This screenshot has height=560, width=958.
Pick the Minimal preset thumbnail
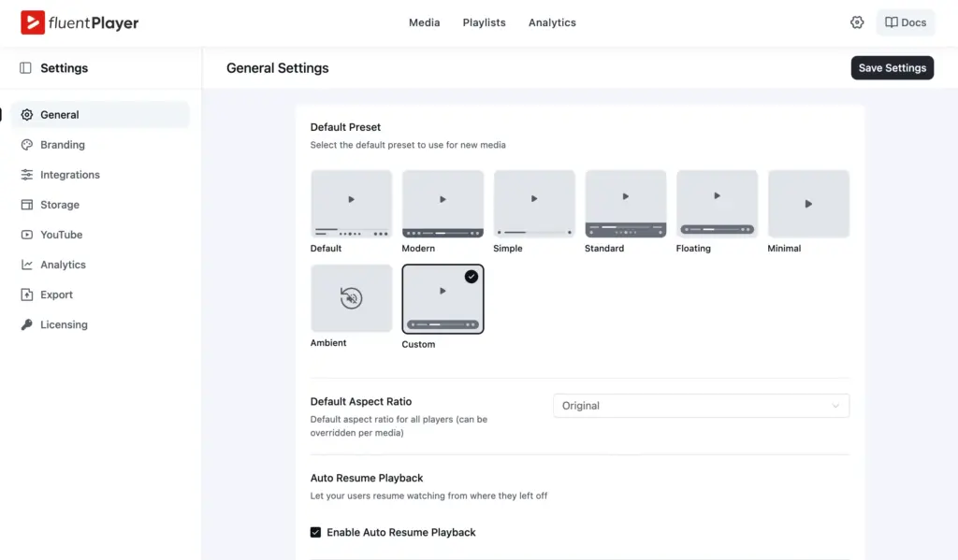tap(808, 204)
